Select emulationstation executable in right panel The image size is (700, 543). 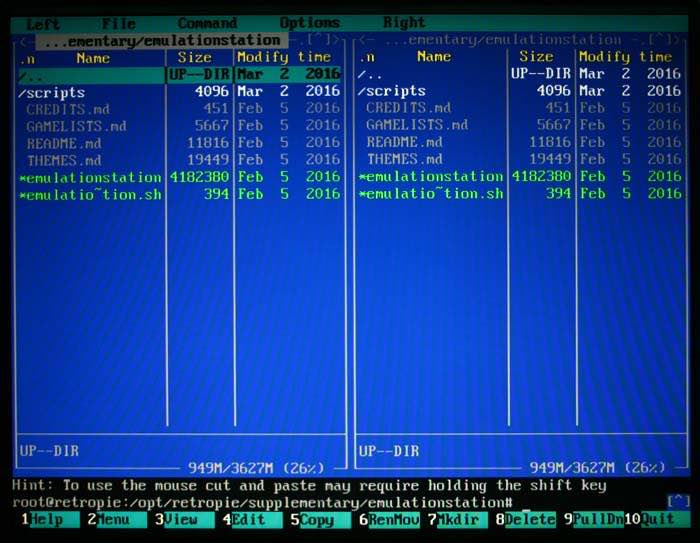(x=520, y=176)
